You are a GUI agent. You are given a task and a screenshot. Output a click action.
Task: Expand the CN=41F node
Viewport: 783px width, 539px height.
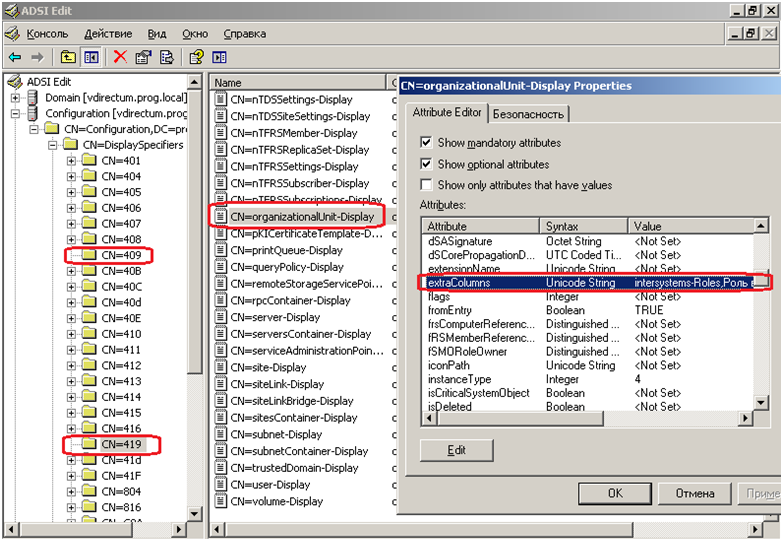click(x=71, y=476)
